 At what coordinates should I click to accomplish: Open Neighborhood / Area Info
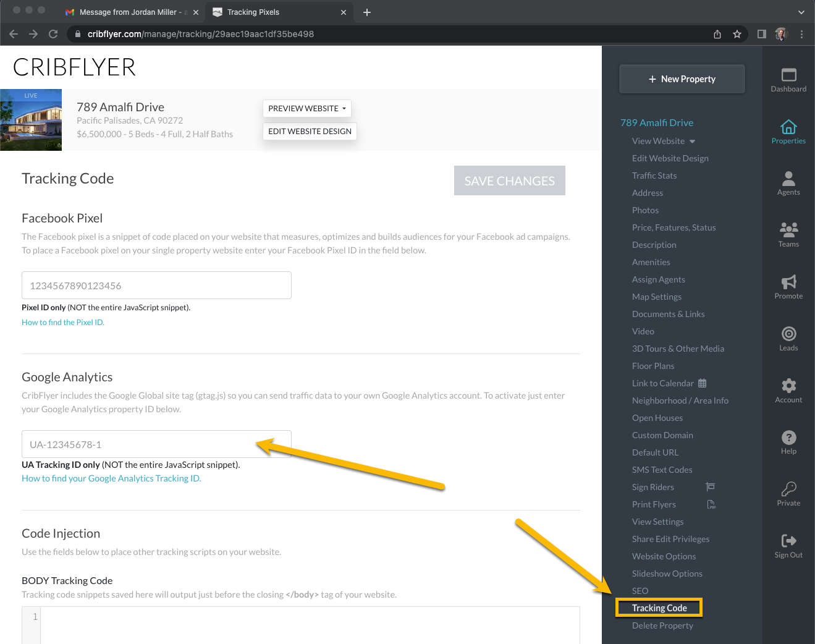click(680, 400)
